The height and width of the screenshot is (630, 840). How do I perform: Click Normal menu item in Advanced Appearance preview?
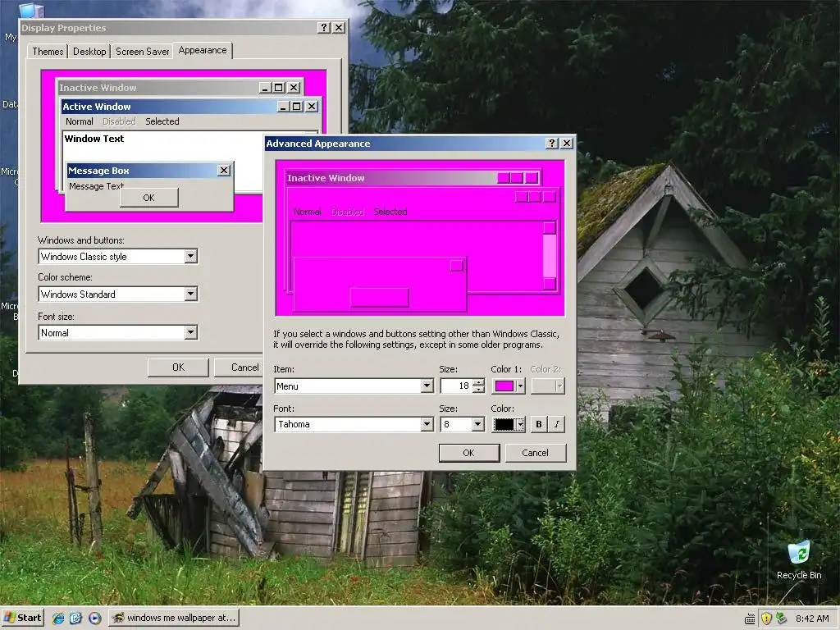(x=308, y=212)
